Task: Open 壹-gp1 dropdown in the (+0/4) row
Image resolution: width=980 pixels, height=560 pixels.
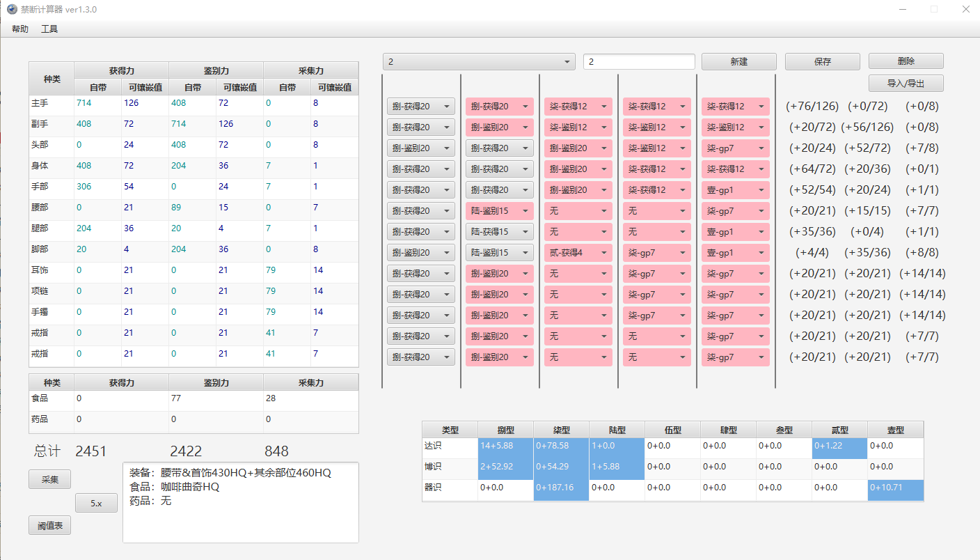Action: [x=736, y=231]
